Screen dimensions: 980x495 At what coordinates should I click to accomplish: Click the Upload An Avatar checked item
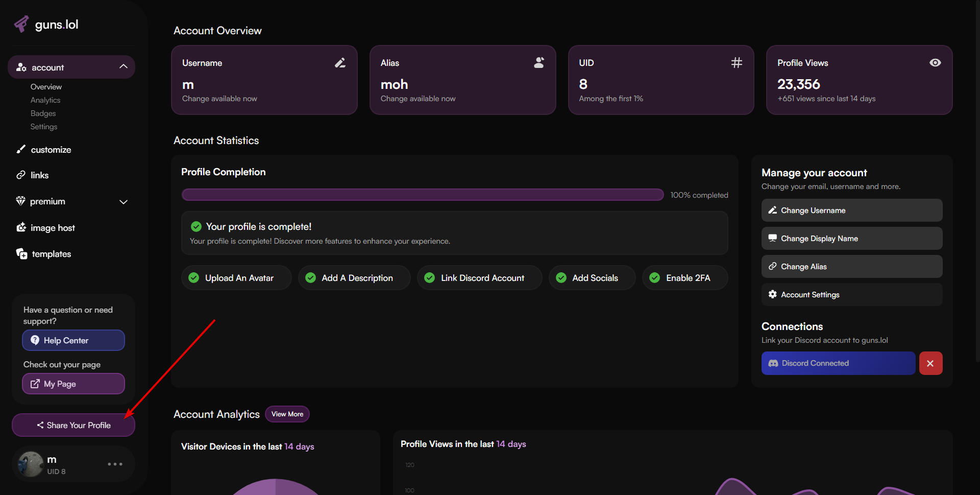coord(236,278)
